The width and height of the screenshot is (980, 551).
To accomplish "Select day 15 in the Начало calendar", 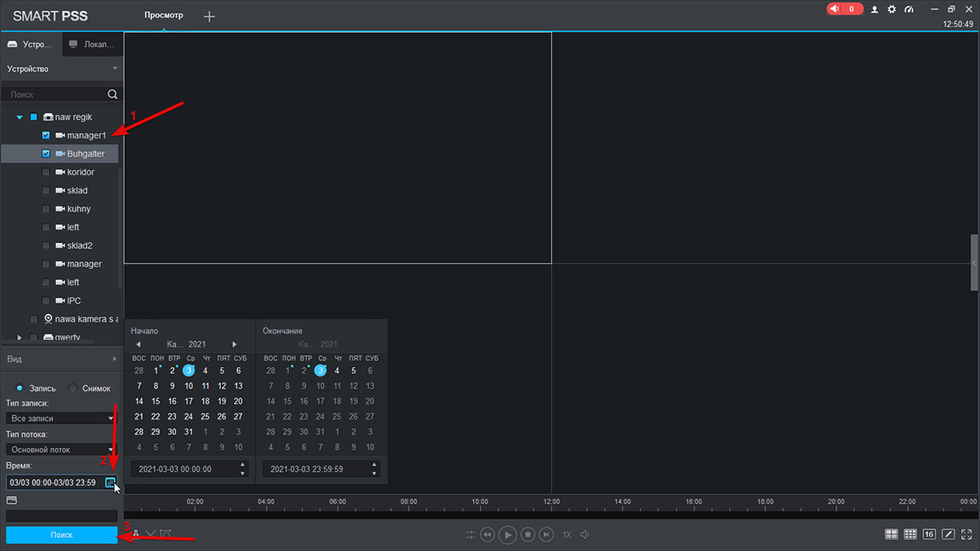I will point(156,401).
